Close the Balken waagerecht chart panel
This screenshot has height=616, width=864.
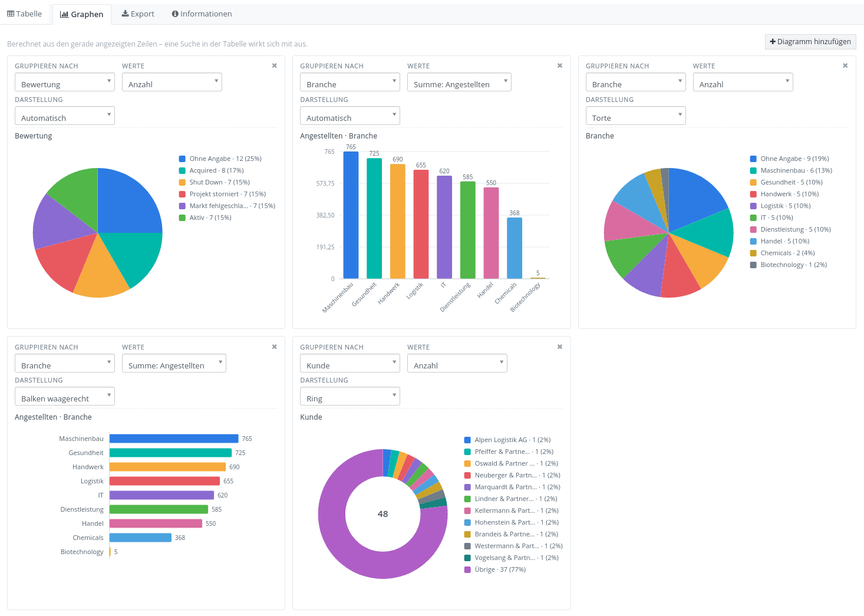275,347
